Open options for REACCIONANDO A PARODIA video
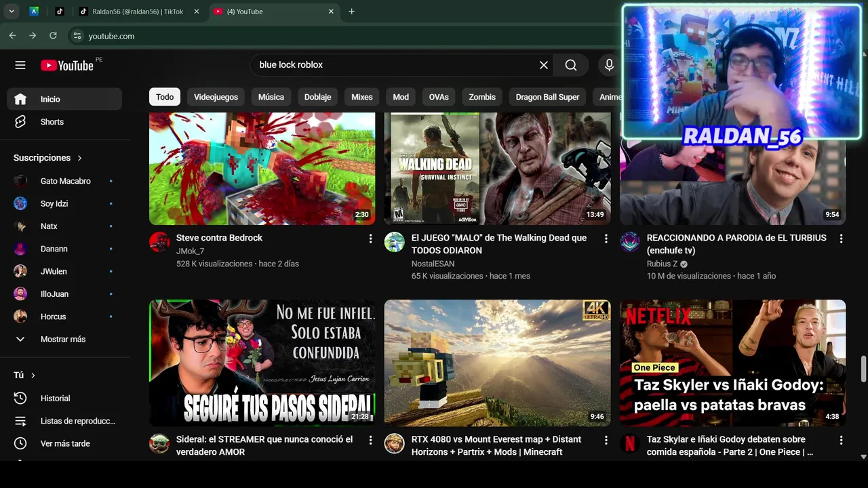The width and height of the screenshot is (868, 488). pos(841,239)
